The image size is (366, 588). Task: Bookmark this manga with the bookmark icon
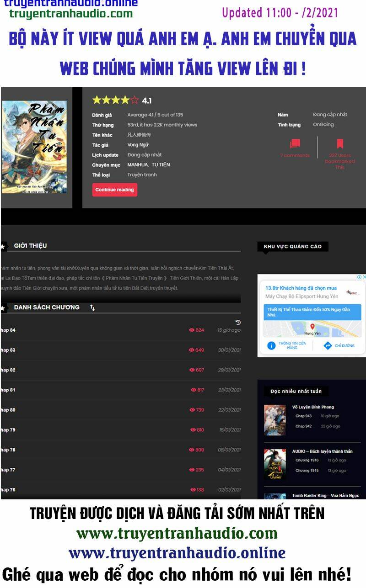coord(340,144)
